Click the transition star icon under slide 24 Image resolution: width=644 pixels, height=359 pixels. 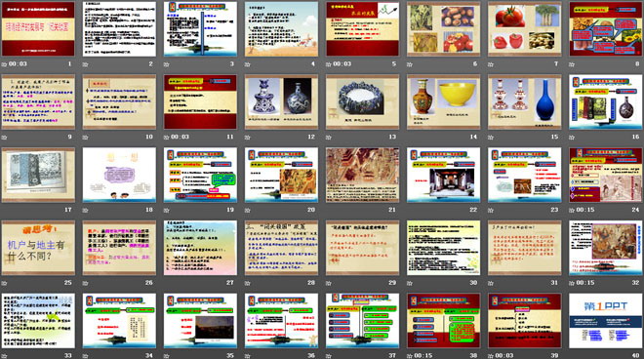pos(572,210)
